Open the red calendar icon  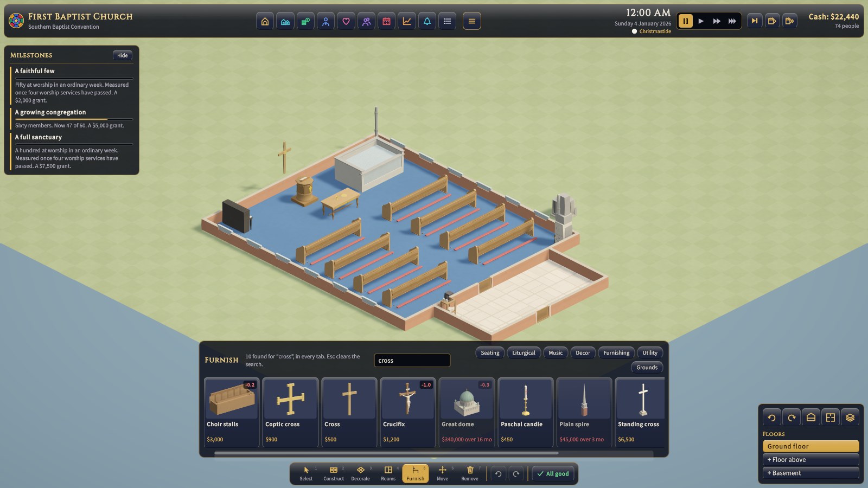click(386, 21)
